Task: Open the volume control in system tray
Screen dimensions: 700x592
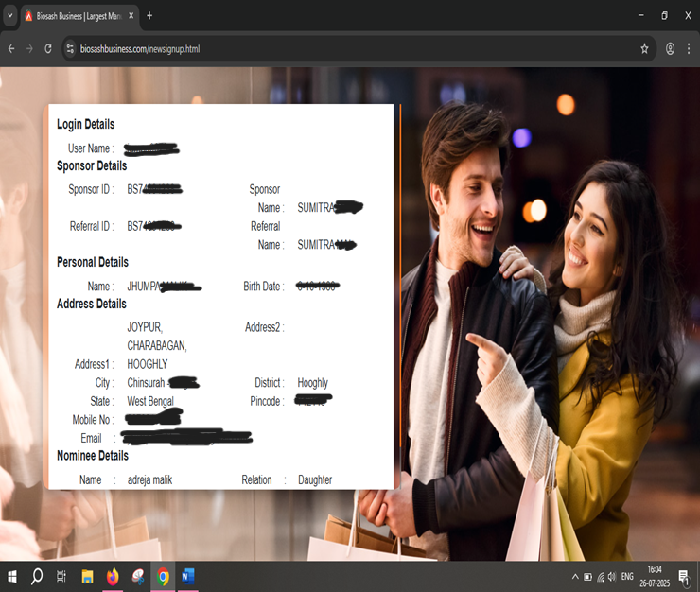Action: (612, 577)
